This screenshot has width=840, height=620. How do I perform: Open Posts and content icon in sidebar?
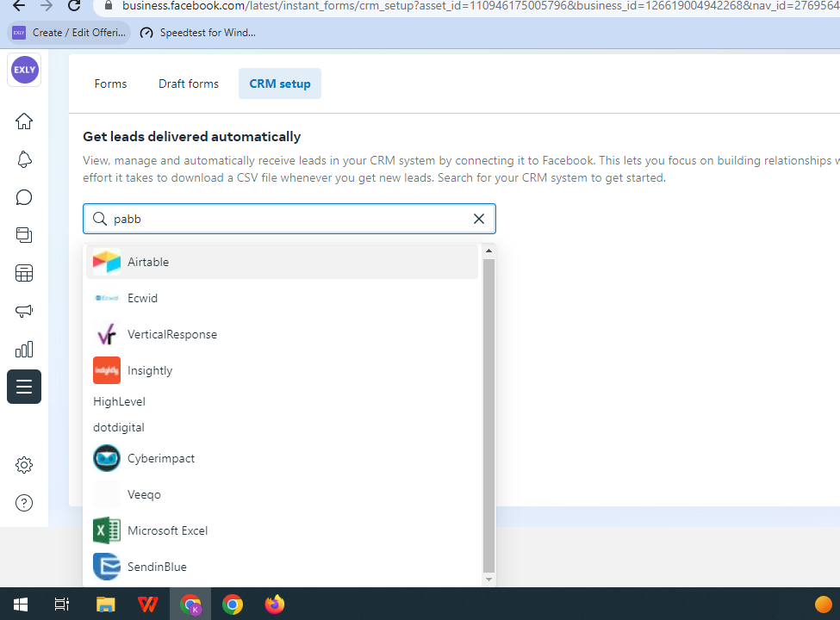(24, 235)
